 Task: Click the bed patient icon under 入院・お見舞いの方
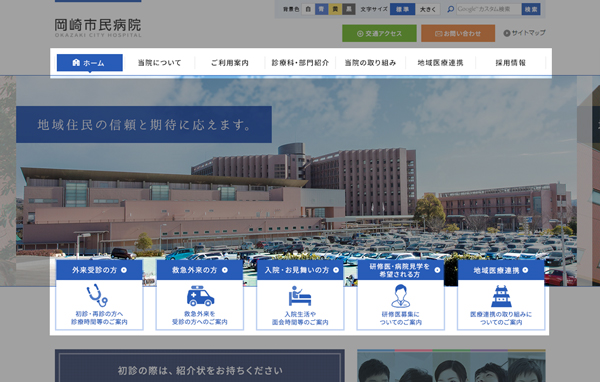(x=300, y=296)
